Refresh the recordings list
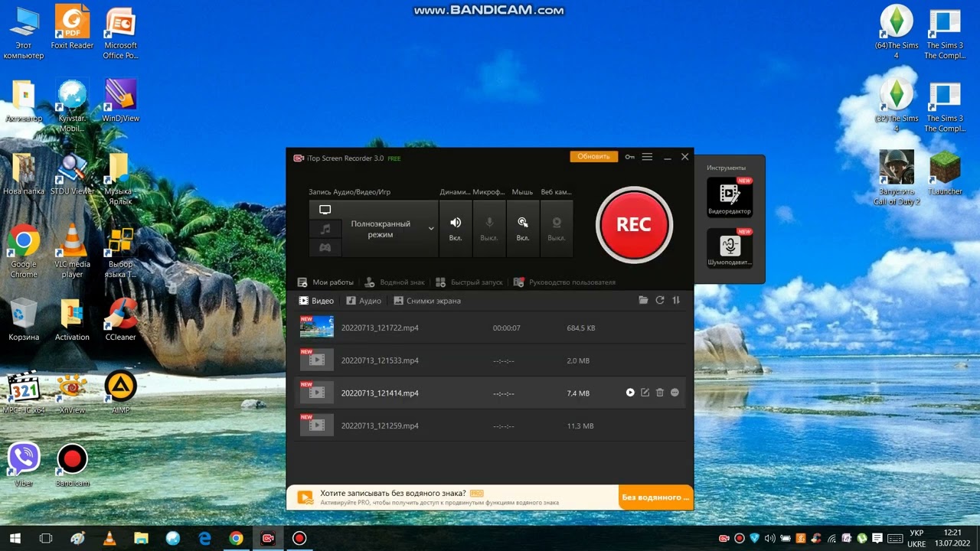Image resolution: width=980 pixels, height=551 pixels. pyautogui.click(x=660, y=300)
